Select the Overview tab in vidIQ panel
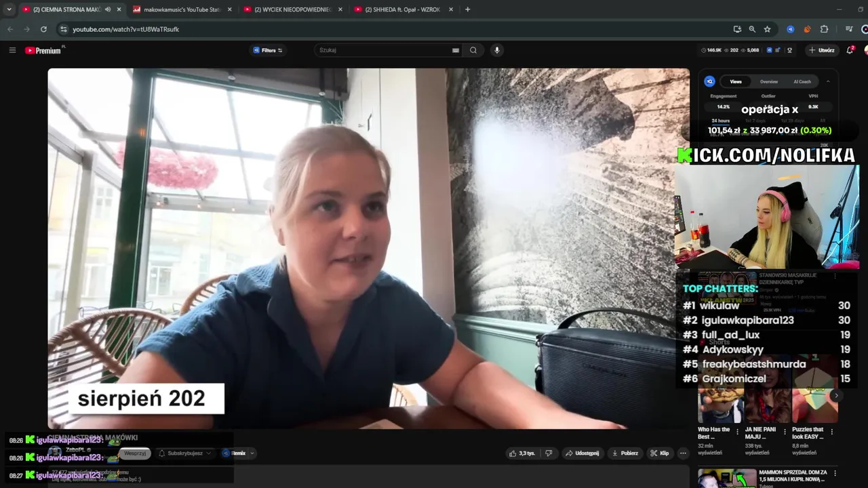The image size is (868, 488). coord(769,81)
